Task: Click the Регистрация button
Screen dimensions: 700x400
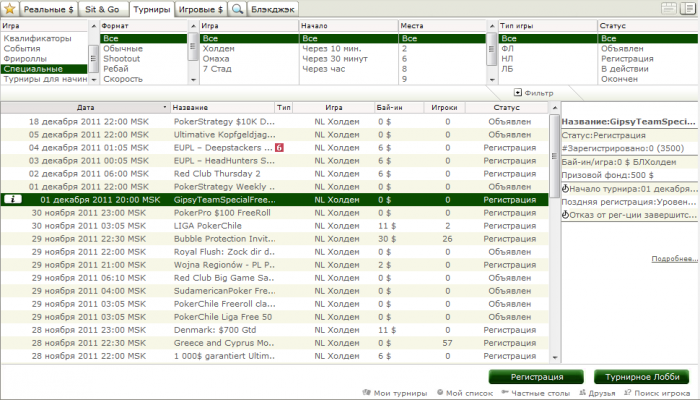Action: (x=537, y=377)
